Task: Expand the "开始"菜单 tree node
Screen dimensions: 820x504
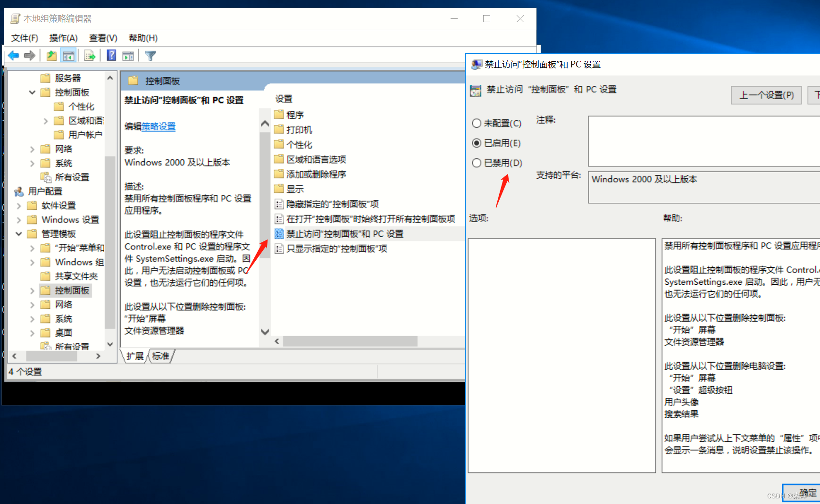Action: pyautogui.click(x=32, y=248)
